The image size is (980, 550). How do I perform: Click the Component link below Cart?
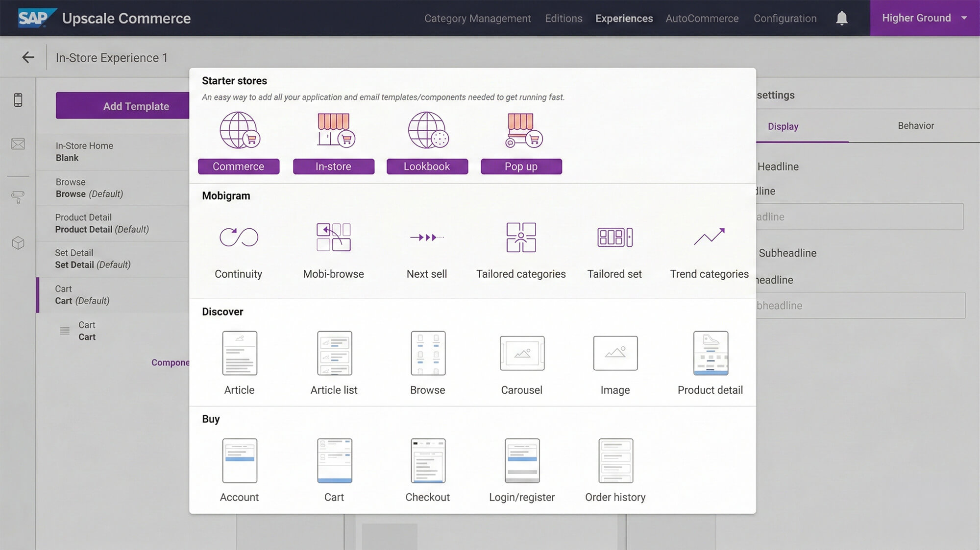tap(170, 362)
